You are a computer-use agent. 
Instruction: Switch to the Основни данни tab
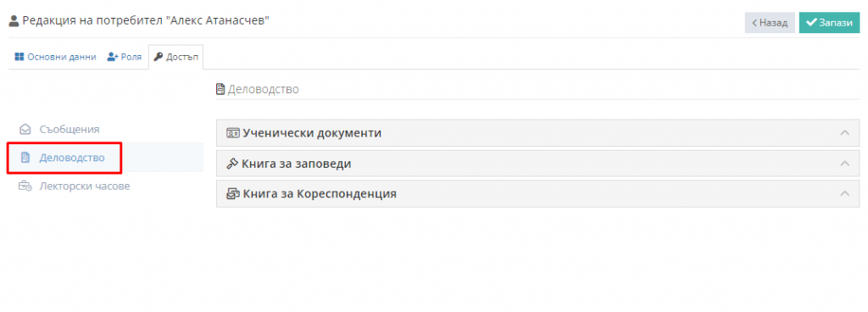point(55,57)
